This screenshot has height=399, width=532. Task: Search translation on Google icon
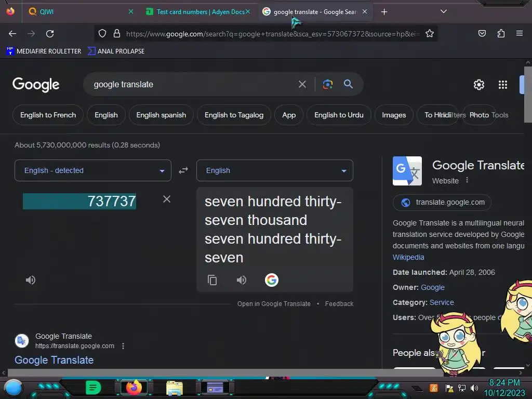tap(271, 280)
